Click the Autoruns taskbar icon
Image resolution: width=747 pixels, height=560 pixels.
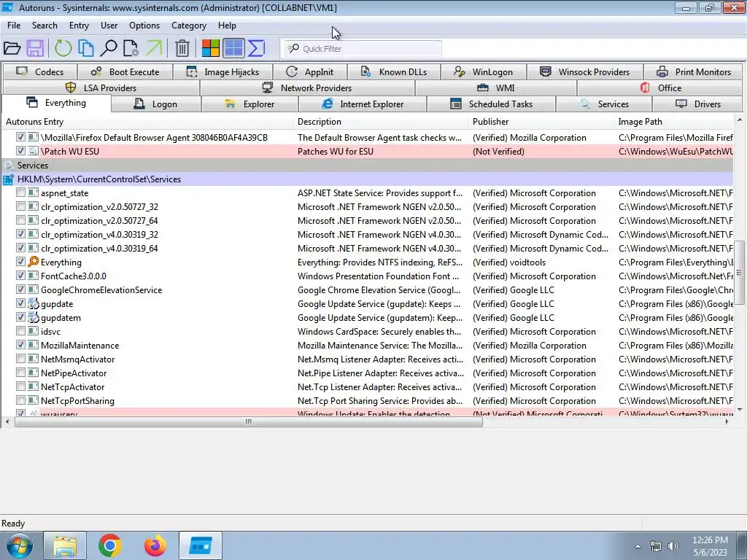click(201, 545)
